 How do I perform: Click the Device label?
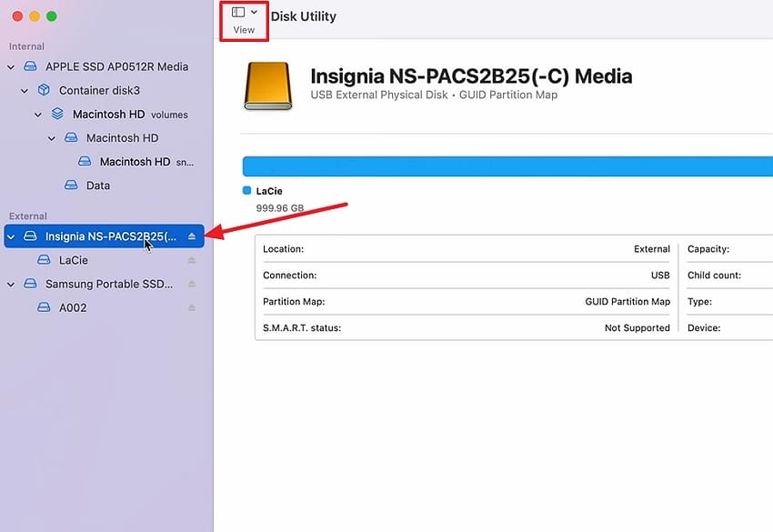coord(704,328)
